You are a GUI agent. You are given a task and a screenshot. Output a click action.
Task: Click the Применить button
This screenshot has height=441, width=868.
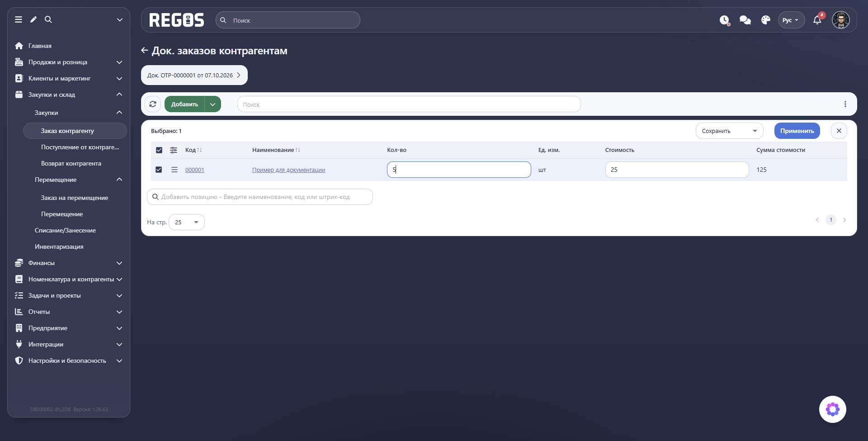coord(797,131)
